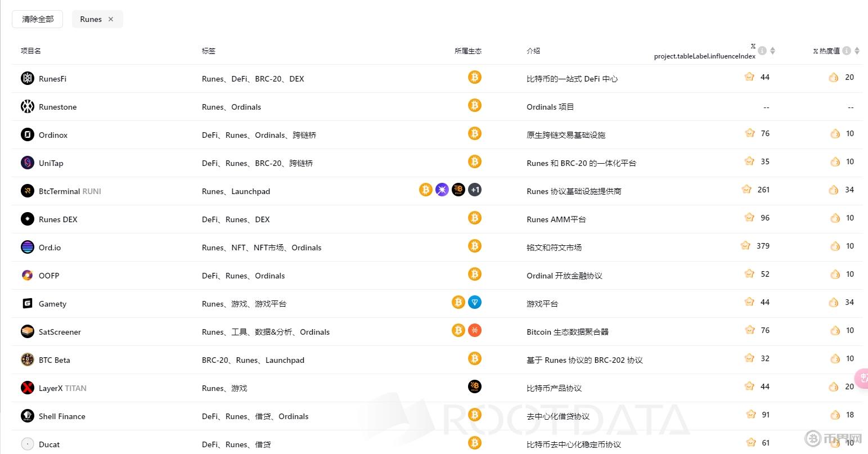Click the TON ecosystem icon in Gametey row
Viewport: 868px width, 454px height.
[x=475, y=302]
